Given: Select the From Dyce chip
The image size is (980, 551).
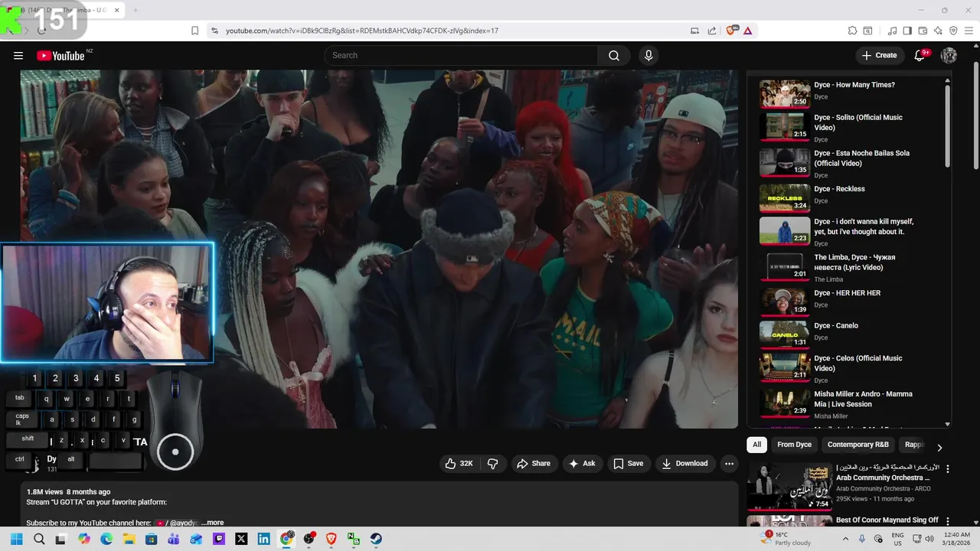Looking at the screenshot, I should [794, 445].
